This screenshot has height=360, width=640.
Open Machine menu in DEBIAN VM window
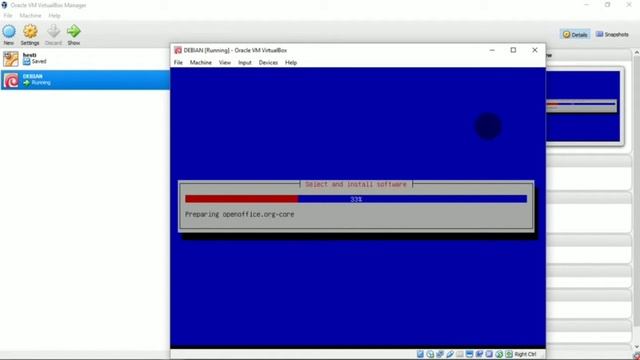tap(200, 62)
